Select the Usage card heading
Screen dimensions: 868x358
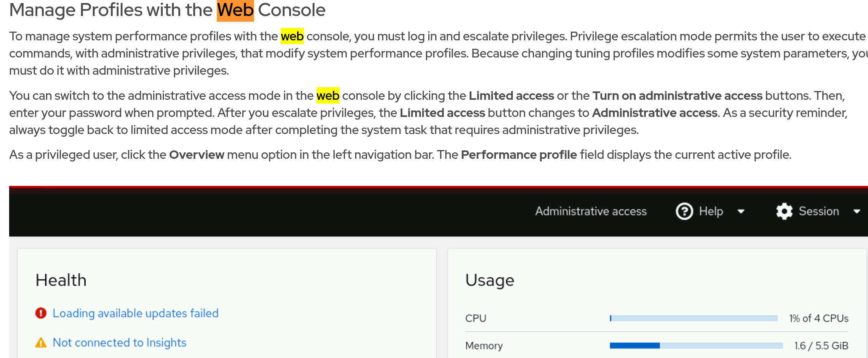[490, 280]
